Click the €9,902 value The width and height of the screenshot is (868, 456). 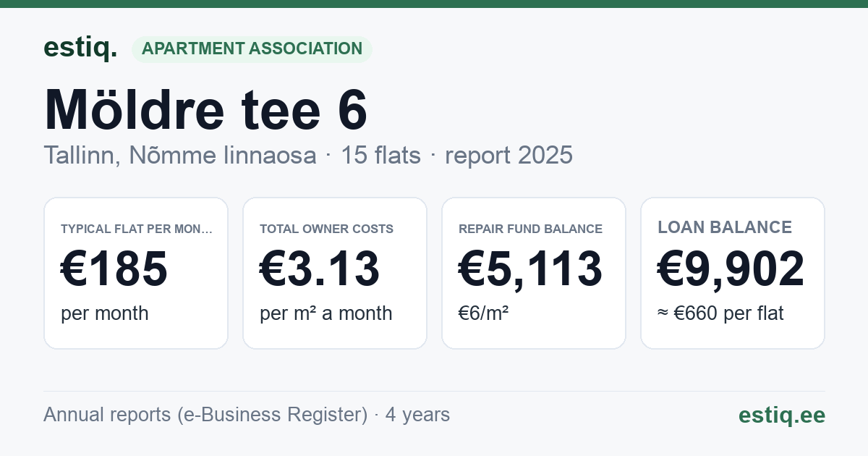731,269
